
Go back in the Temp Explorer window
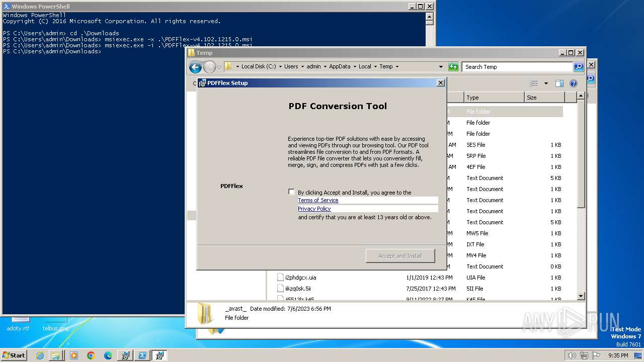(x=195, y=67)
